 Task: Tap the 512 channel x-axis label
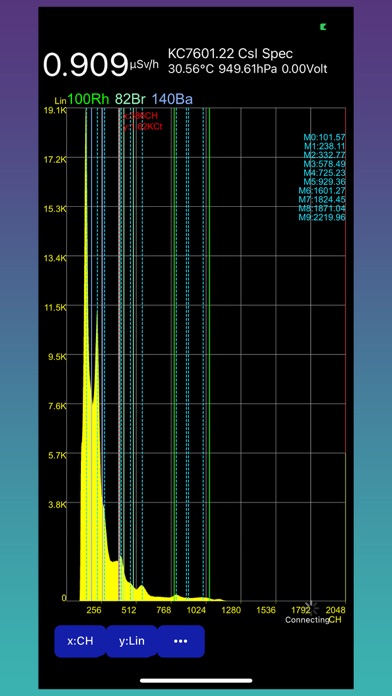(129, 610)
